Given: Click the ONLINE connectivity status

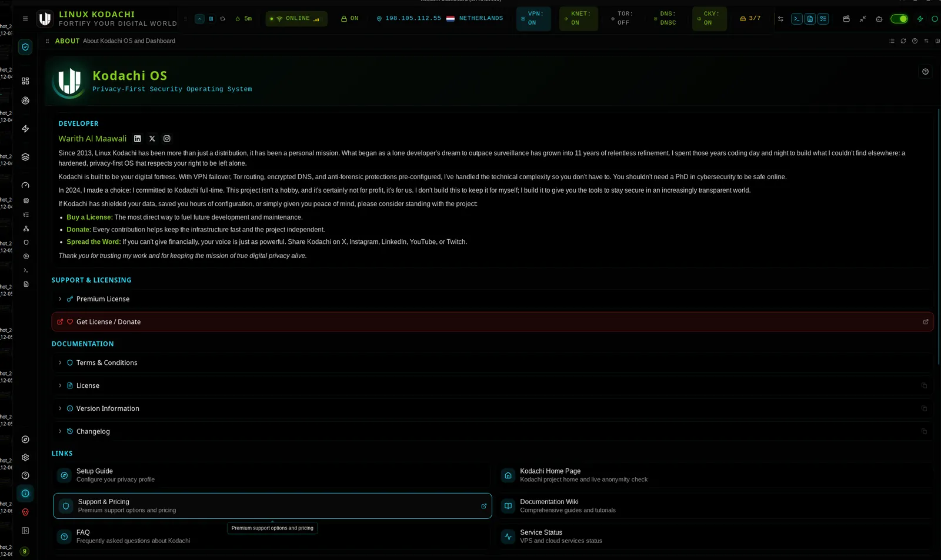Looking at the screenshot, I should (x=296, y=19).
